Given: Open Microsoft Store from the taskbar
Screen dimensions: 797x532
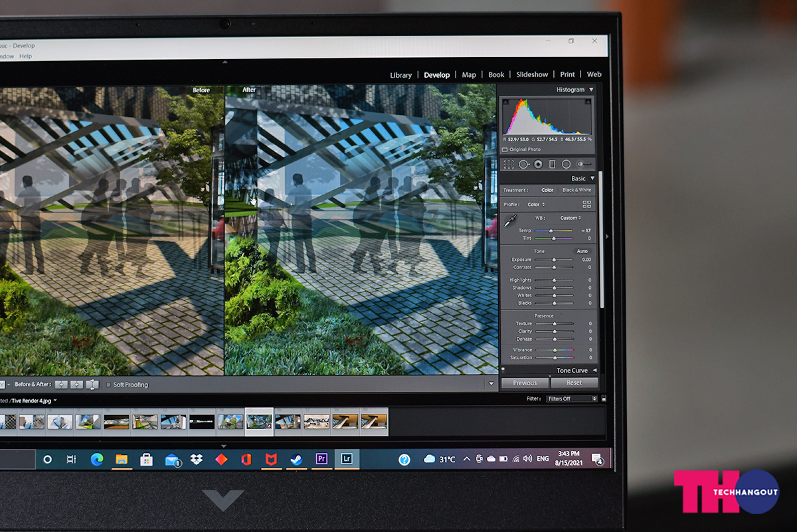Looking at the screenshot, I should pos(147,459).
